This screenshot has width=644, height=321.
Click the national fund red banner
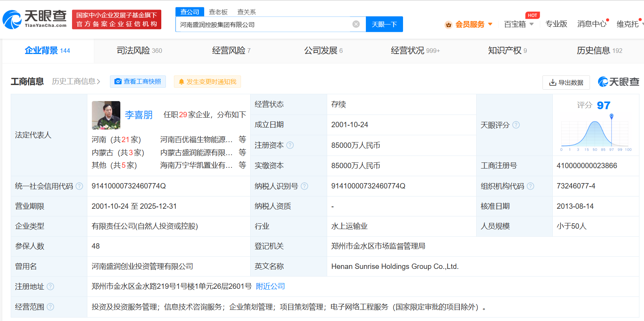click(x=116, y=20)
